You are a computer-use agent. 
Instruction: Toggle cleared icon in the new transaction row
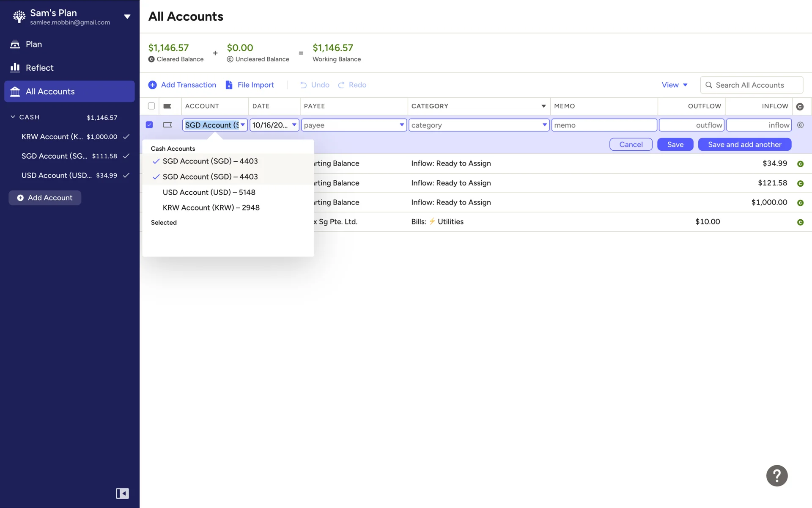click(800, 125)
